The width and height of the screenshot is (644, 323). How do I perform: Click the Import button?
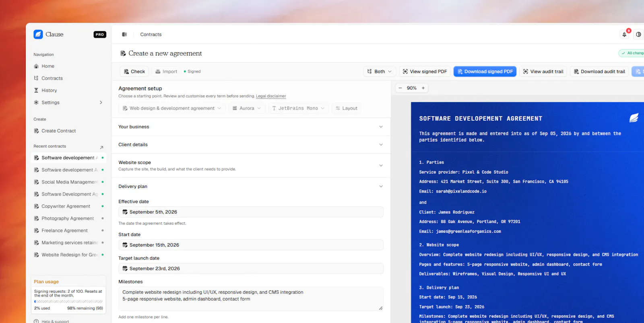pyautogui.click(x=166, y=72)
